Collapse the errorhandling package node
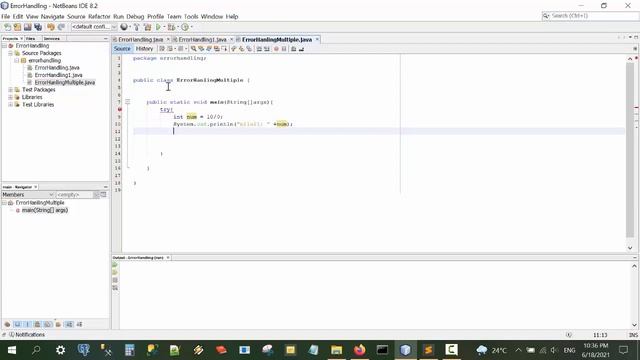Image resolution: width=640 pixels, height=360 pixels. (x=17, y=60)
